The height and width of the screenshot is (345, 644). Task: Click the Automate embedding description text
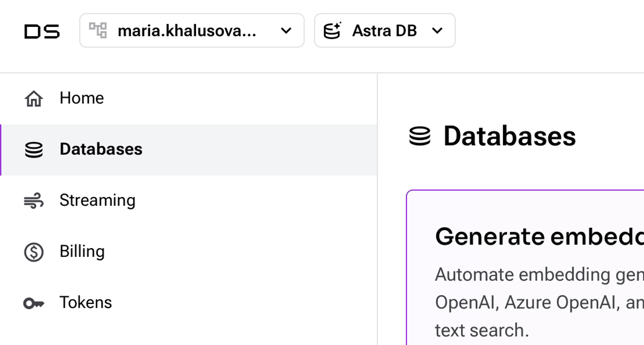coord(540,302)
